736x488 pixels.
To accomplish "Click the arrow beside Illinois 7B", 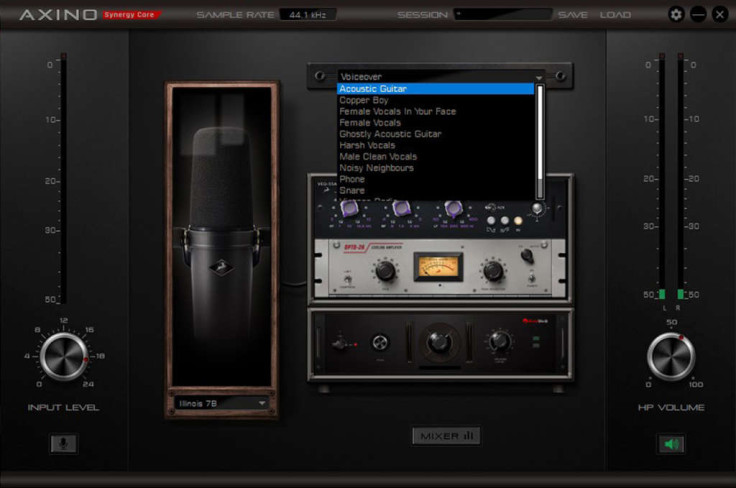I will point(262,403).
